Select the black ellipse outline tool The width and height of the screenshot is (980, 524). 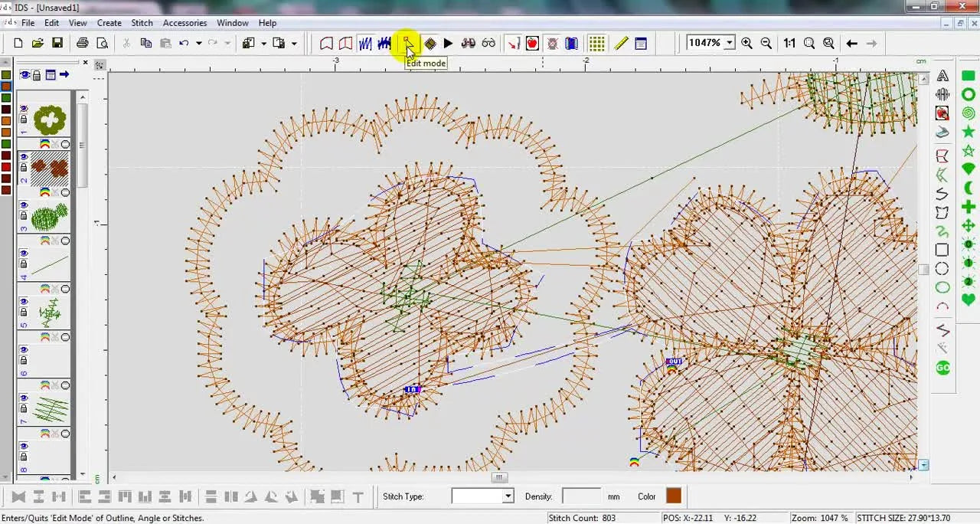coord(942,269)
